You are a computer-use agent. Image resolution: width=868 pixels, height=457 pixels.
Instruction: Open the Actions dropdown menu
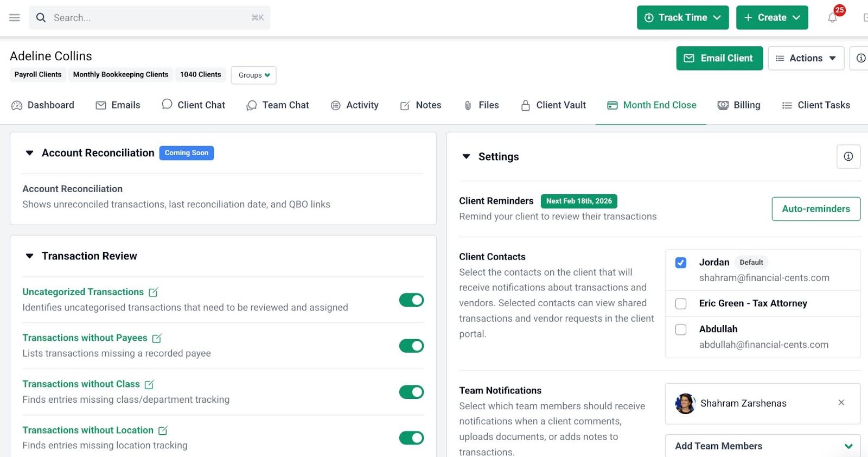coord(806,58)
